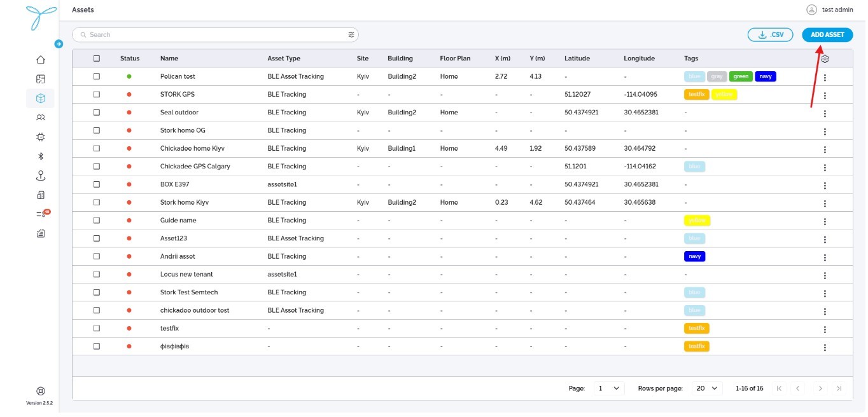
Task: Click the green status dot for Pelican test
Action: 129,76
